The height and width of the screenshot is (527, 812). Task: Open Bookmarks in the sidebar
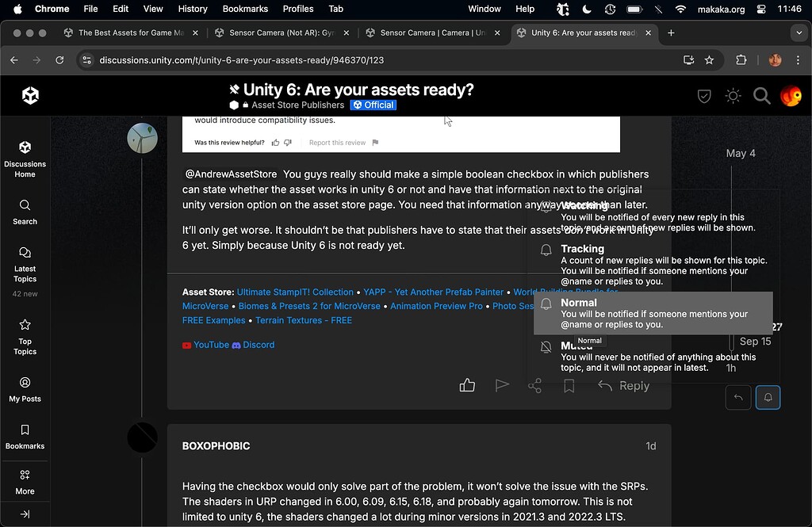pos(25,437)
